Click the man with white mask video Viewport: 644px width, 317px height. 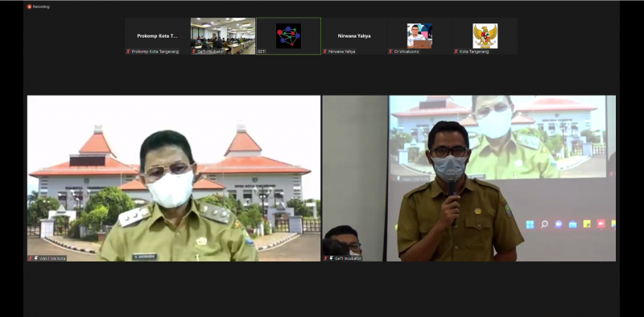174,178
